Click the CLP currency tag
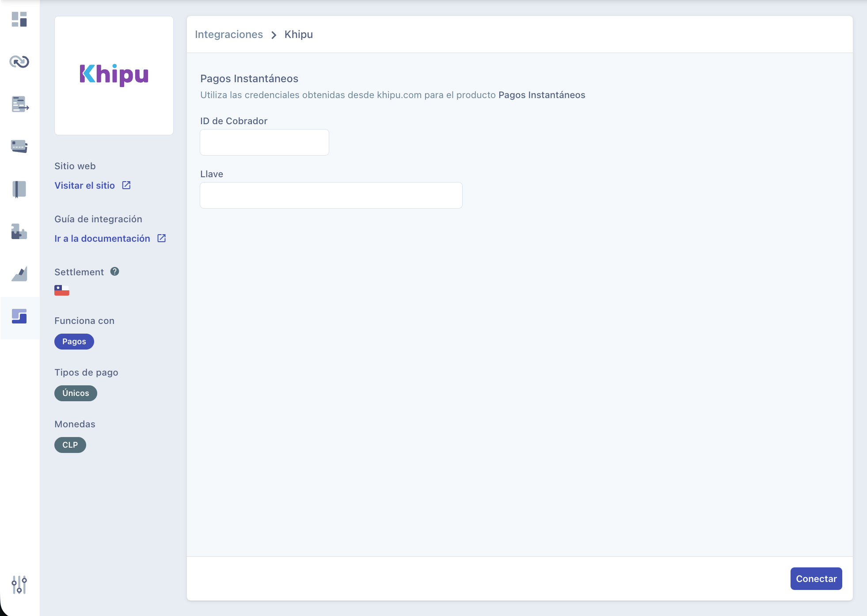 (70, 445)
